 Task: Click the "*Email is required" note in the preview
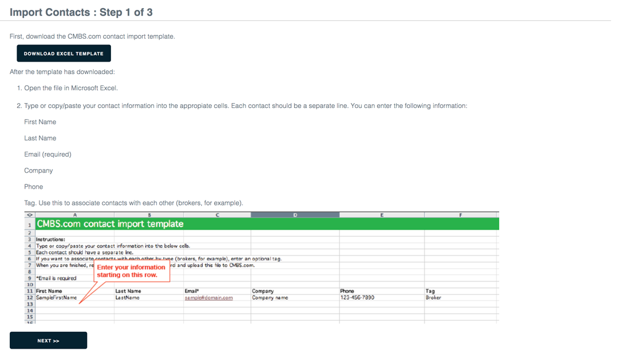[x=56, y=278]
